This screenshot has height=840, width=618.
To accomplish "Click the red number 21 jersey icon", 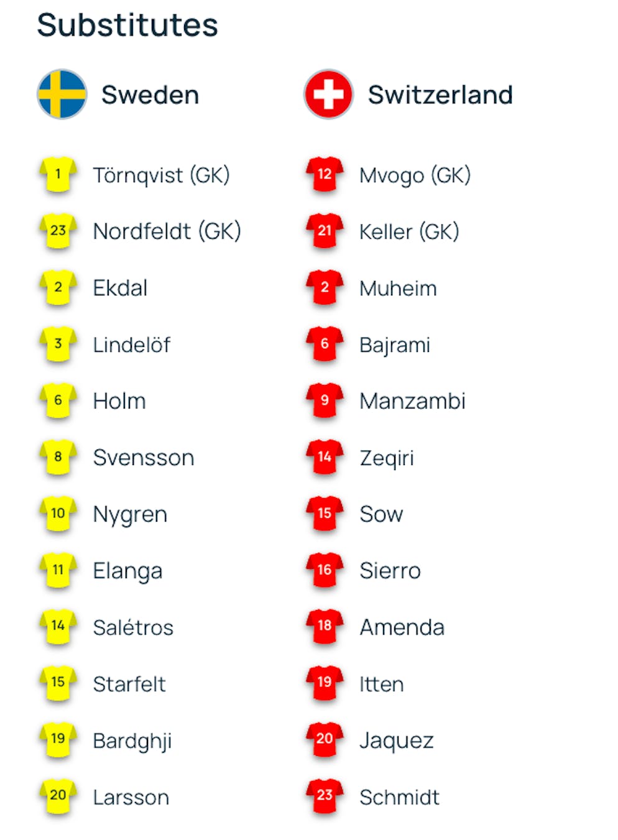I will pos(325,231).
